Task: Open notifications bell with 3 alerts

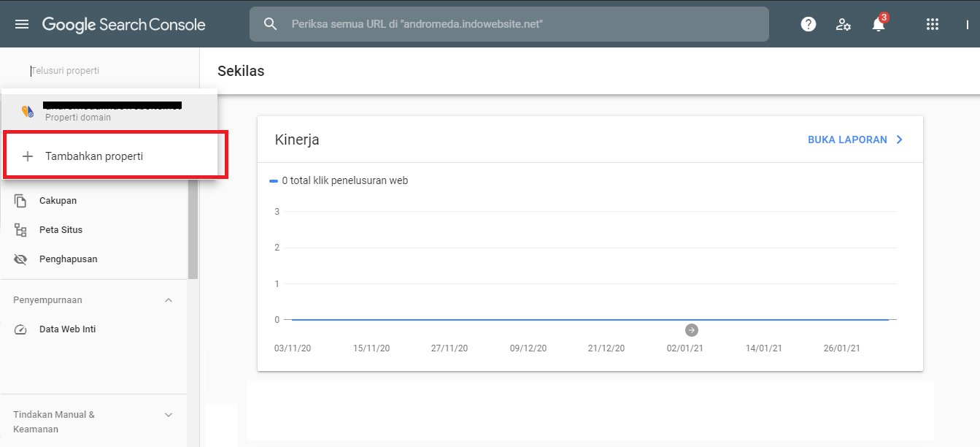Action: click(878, 24)
